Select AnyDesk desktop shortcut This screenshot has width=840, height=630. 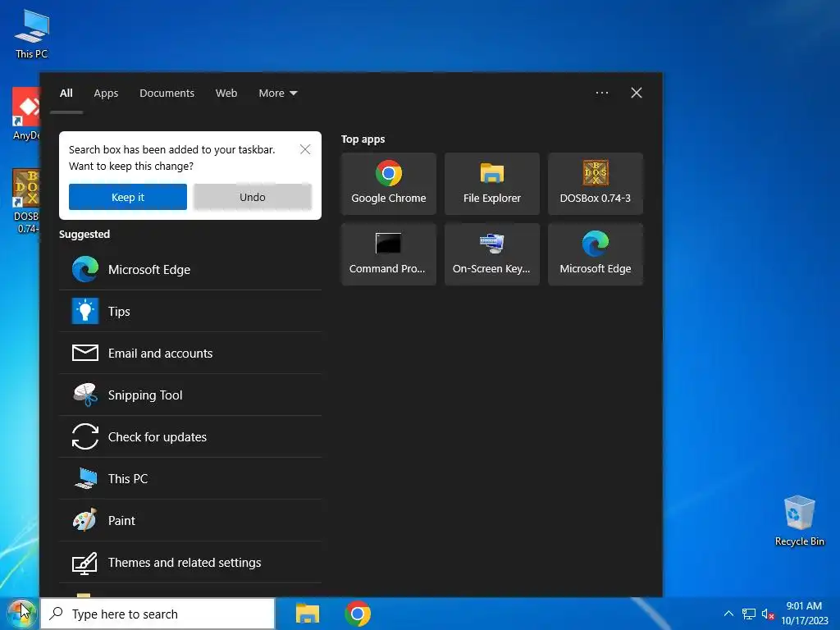tap(25, 113)
